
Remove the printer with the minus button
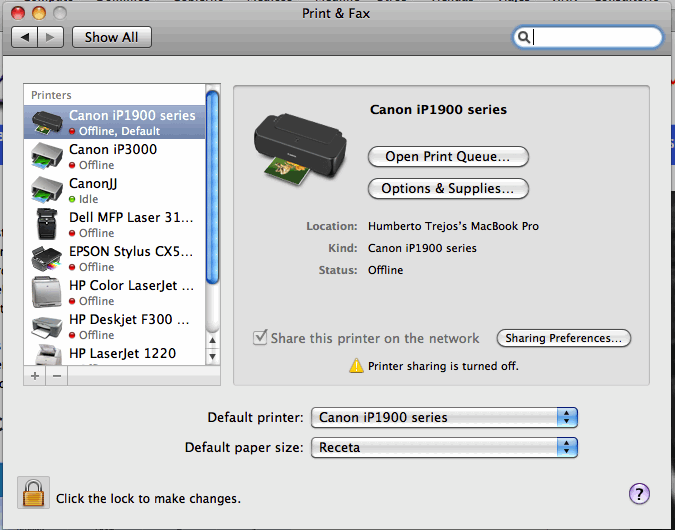click(x=57, y=376)
